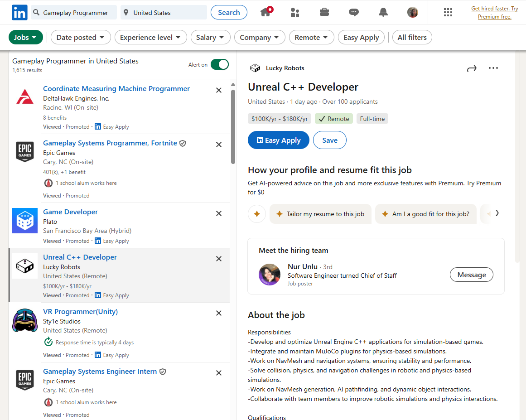Image resolution: width=526 pixels, height=420 pixels.
Task: Expand the Company filter
Action: (x=259, y=37)
